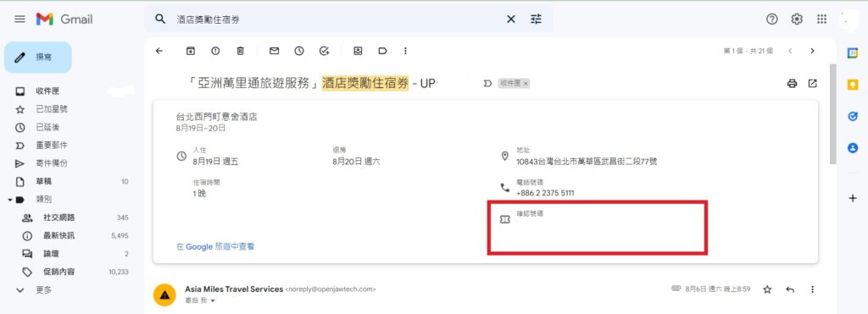This screenshot has height=314, width=868.
Task: Collapse the 類別 categories section
Action: [x=10, y=200]
